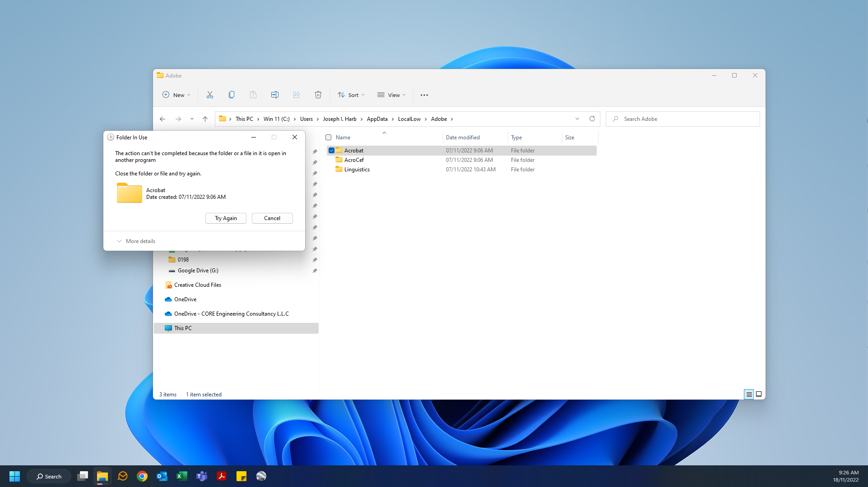Click the Rename icon in toolbar
Screen dimensions: 868x487
(x=274, y=95)
